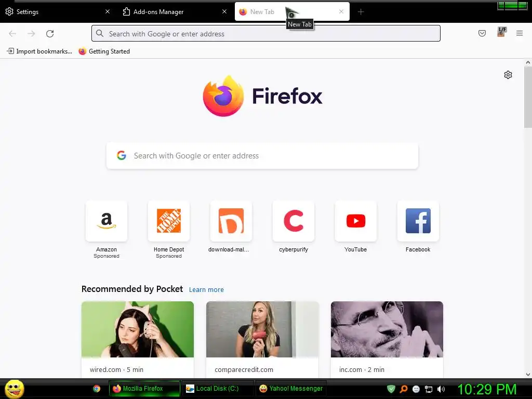
Task: Go back using the back arrow
Action: (x=12, y=34)
